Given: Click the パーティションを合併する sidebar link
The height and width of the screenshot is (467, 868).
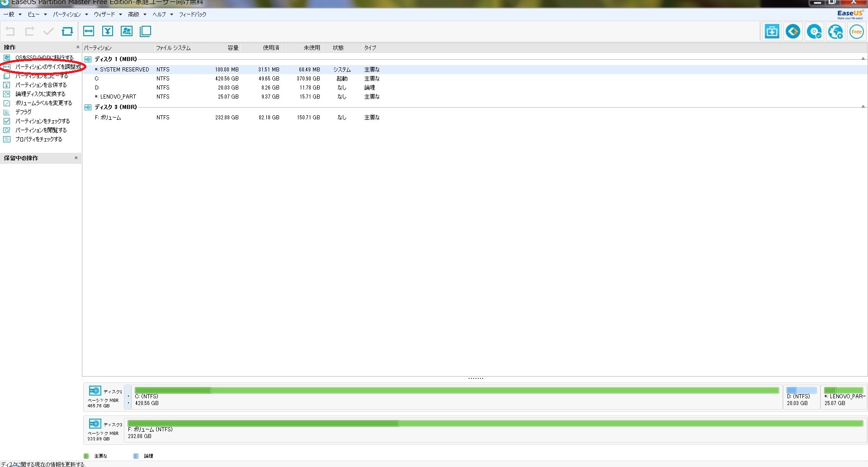Looking at the screenshot, I should (41, 85).
